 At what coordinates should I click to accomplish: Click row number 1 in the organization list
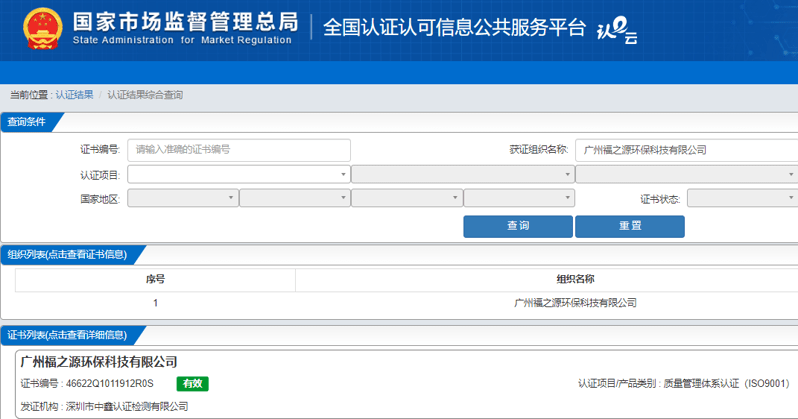[x=155, y=303]
